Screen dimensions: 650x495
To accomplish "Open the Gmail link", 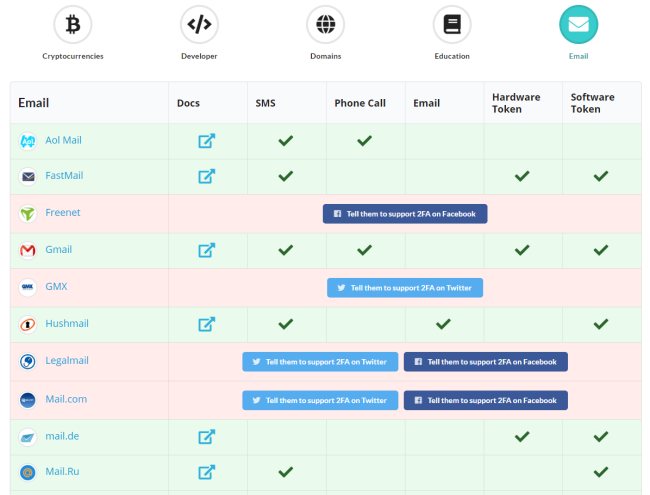I will pos(58,250).
